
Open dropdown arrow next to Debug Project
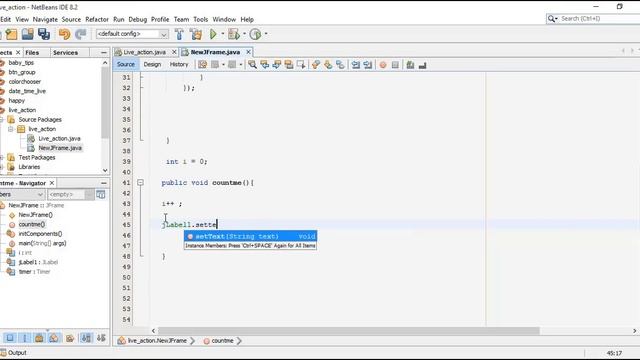tap(244, 34)
